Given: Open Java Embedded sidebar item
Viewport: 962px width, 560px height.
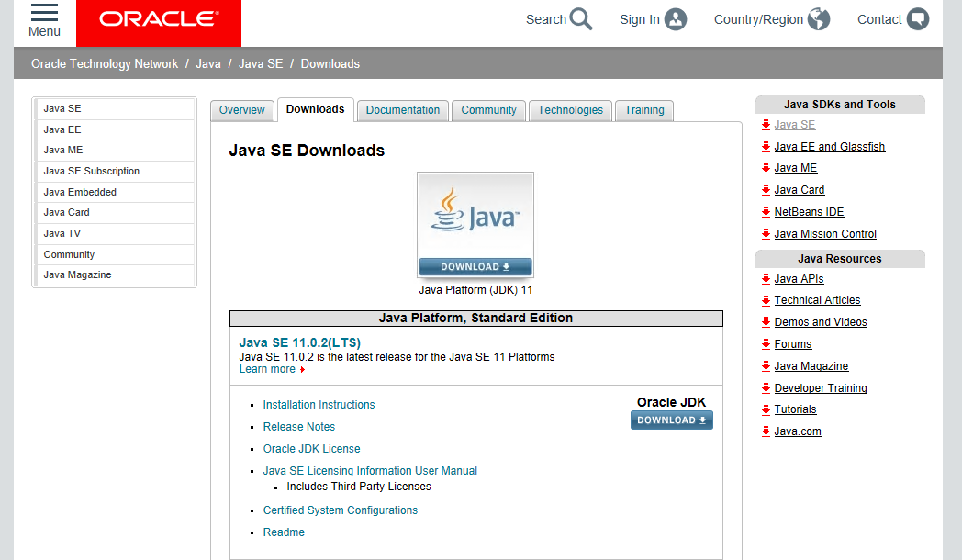Looking at the screenshot, I should (115, 192).
